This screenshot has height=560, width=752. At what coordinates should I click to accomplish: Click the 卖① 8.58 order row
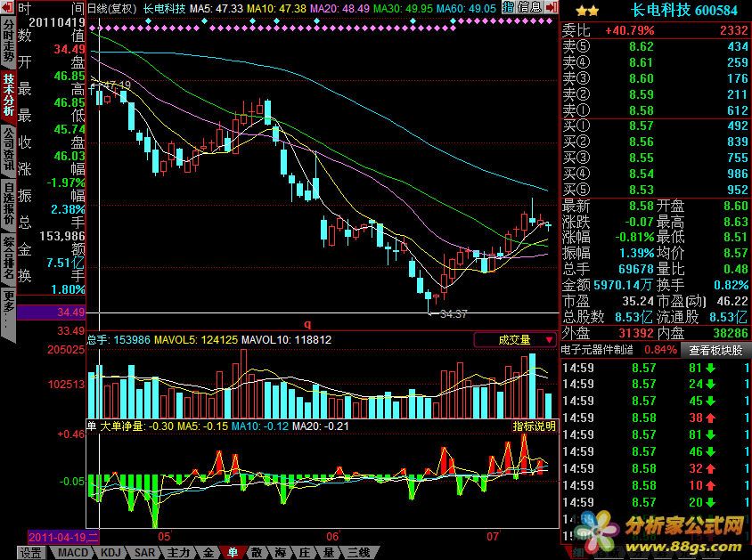655,110
